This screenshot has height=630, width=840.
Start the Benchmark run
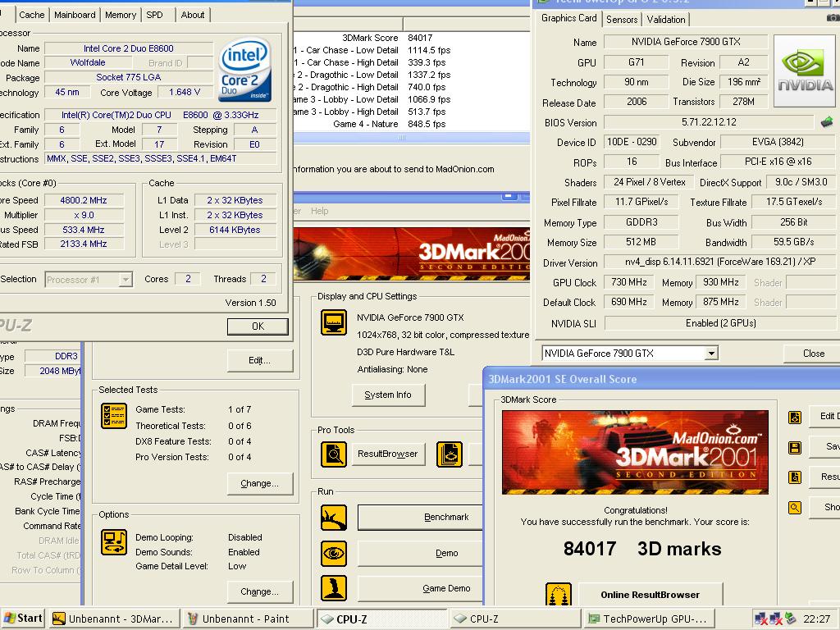[x=420, y=518]
